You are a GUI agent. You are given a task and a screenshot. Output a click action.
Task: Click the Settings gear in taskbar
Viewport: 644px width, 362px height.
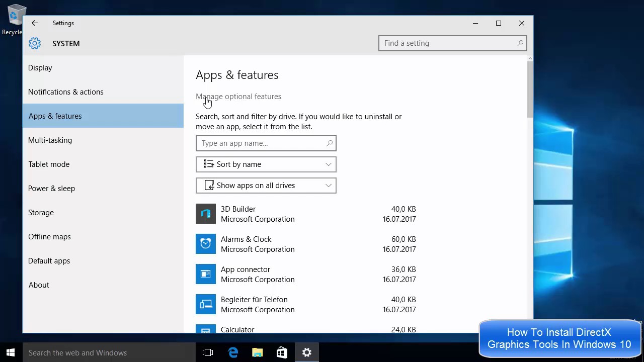pos(307,352)
